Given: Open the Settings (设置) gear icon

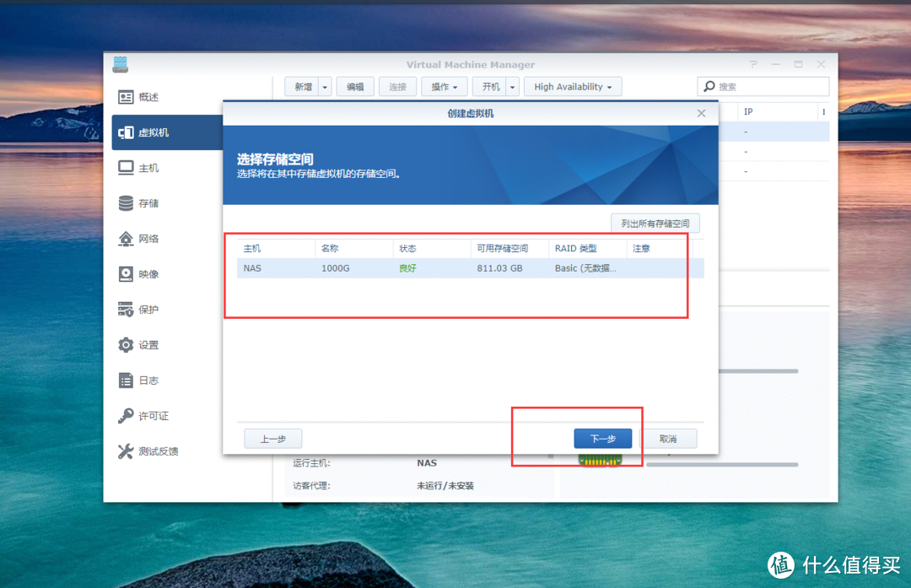Looking at the screenshot, I should pos(126,345).
